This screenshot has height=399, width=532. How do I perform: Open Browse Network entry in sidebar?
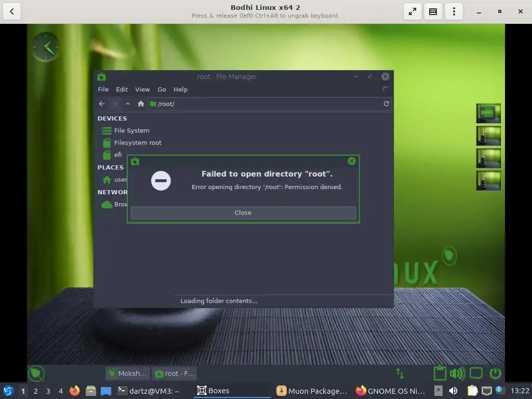pos(114,204)
